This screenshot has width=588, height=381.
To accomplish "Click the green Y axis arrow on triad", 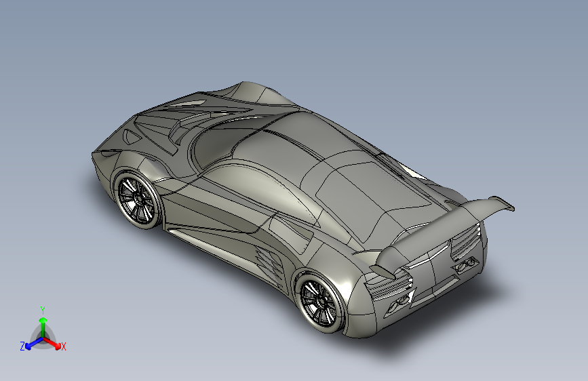I will [x=43, y=327].
